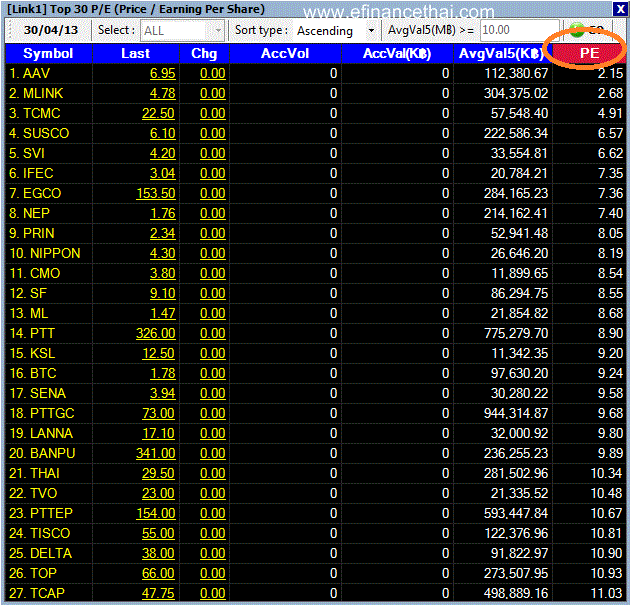Click the Symbol column header
The width and height of the screenshot is (631, 606).
coord(48,54)
